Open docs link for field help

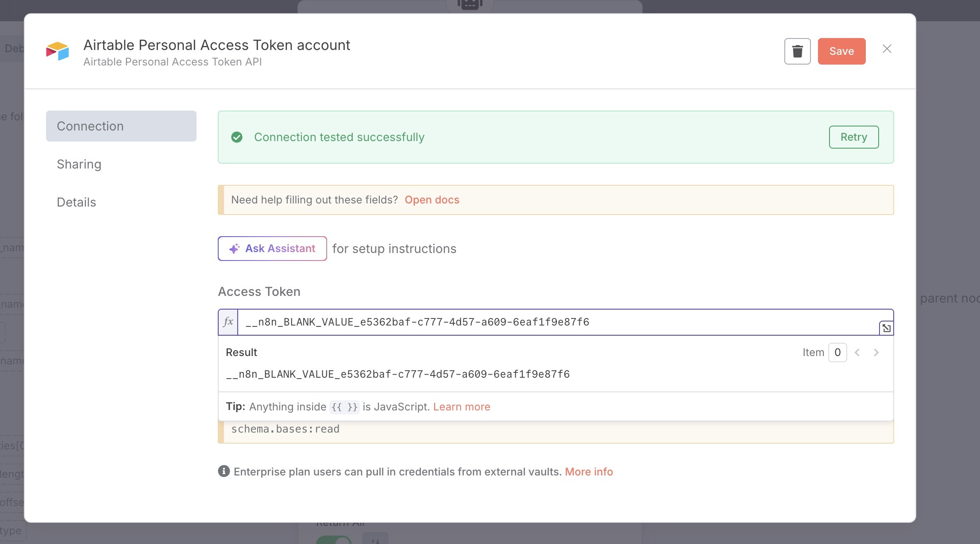click(x=432, y=200)
